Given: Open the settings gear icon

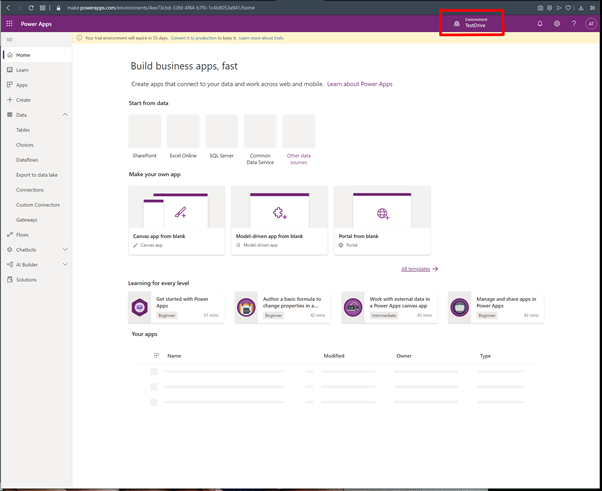Looking at the screenshot, I should click(x=557, y=23).
